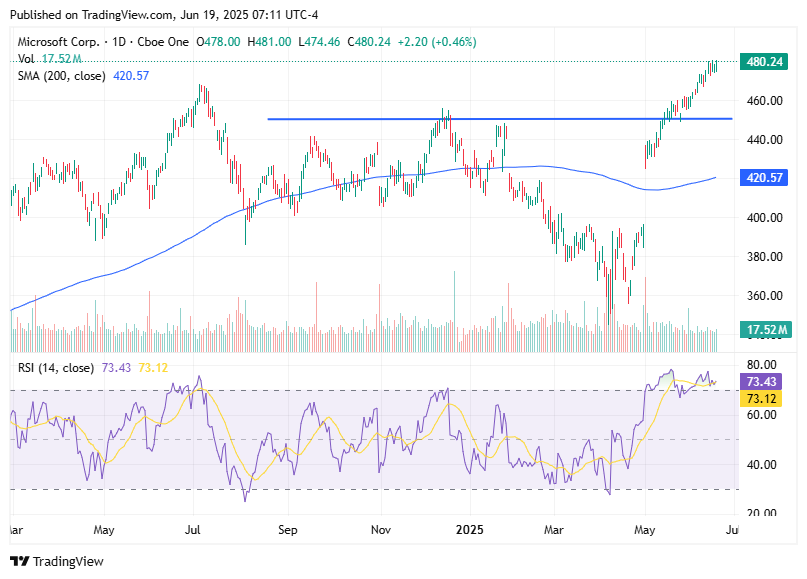The image size is (807, 579).
Task: Click the RSI (14, close) legend
Action: coord(56,368)
